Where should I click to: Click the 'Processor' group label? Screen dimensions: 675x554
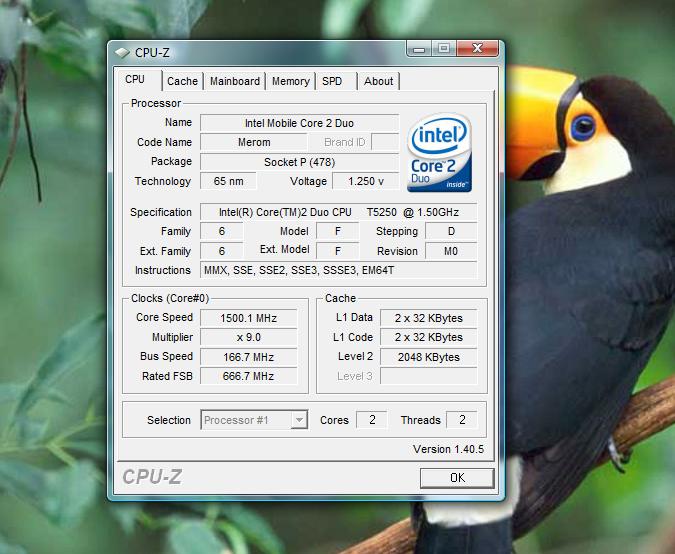click(156, 103)
